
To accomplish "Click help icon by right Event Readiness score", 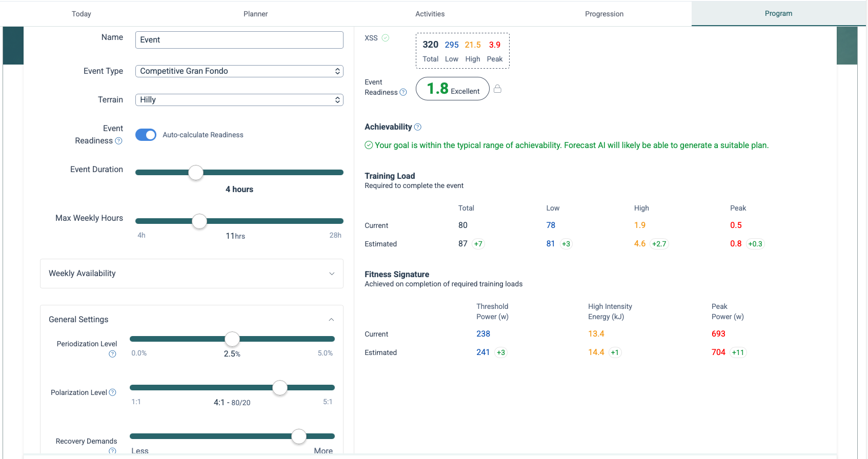I will click(403, 92).
